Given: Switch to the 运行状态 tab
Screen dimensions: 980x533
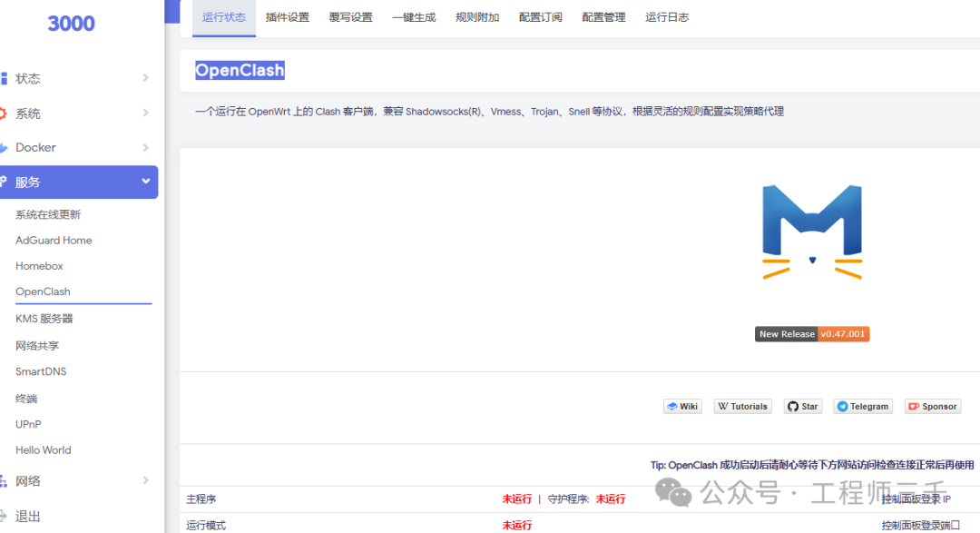Looking at the screenshot, I should click(x=224, y=17).
